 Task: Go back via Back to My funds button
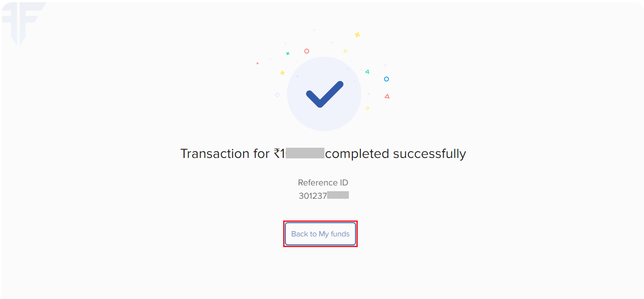[320, 234]
